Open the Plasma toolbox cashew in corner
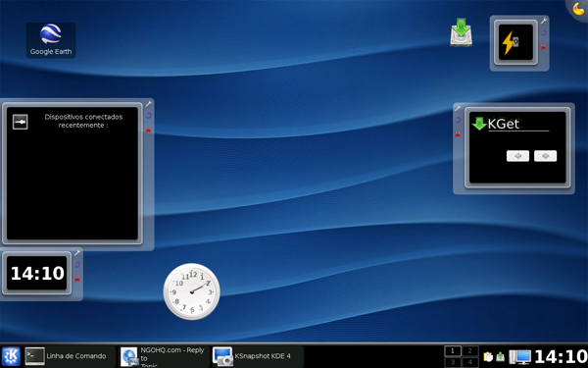Image resolution: width=588 pixels, height=368 pixels. point(578,8)
